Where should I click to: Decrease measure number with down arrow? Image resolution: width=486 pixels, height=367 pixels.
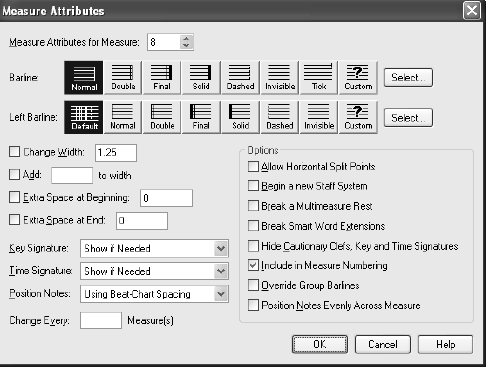click(186, 46)
